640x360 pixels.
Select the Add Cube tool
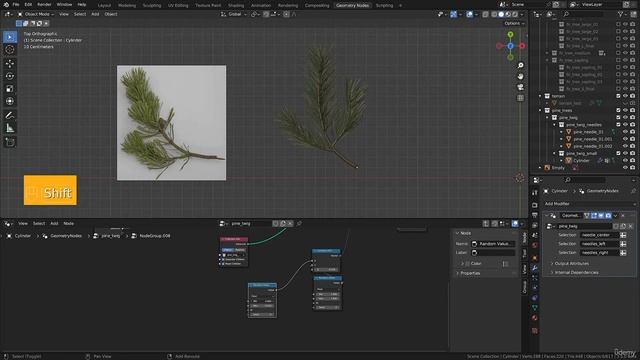[x=10, y=142]
